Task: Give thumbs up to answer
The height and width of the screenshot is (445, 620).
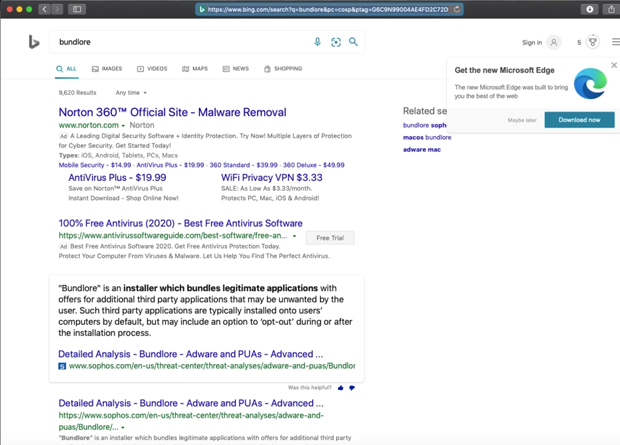Action: [340, 388]
